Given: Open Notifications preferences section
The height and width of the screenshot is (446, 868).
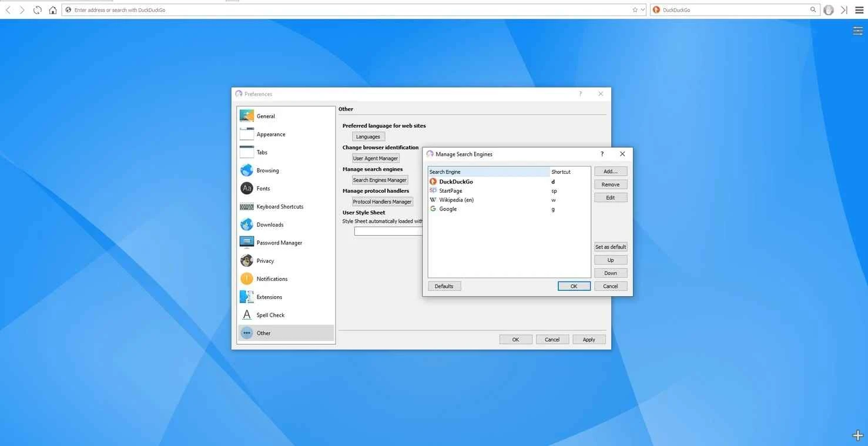Looking at the screenshot, I should pyautogui.click(x=286, y=279).
